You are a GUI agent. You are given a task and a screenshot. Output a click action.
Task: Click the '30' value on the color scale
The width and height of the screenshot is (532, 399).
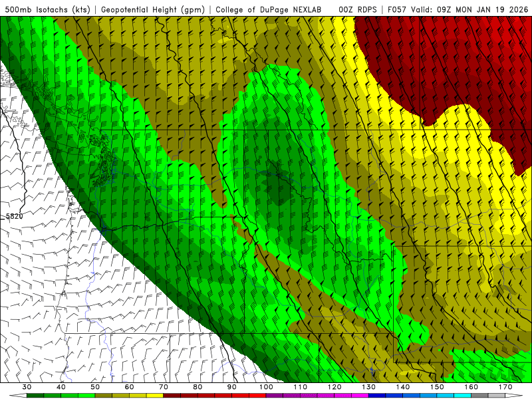click(x=27, y=387)
